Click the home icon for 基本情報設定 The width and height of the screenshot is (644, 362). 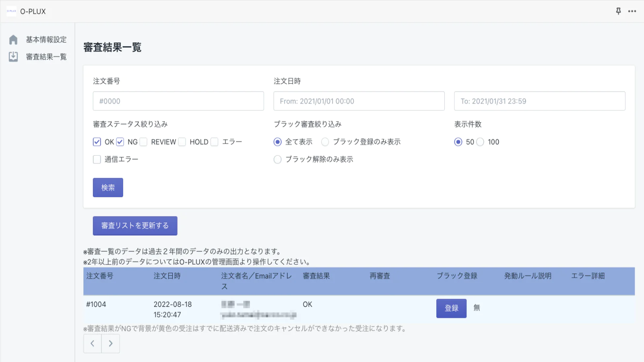point(13,39)
